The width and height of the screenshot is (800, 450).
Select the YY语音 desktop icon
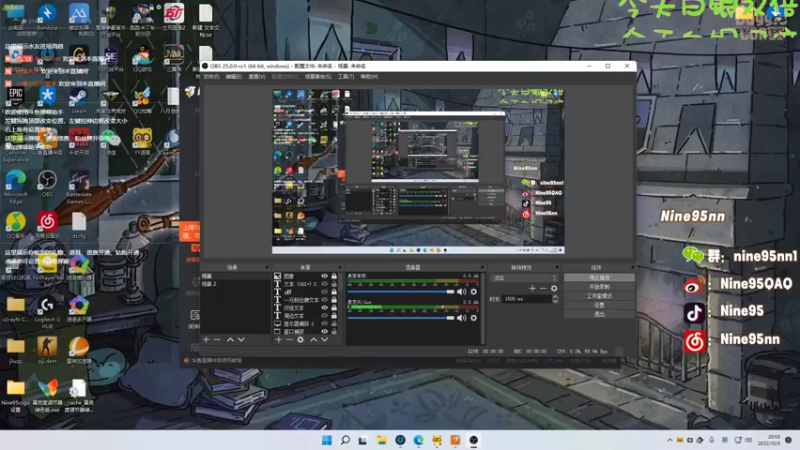pyautogui.click(x=142, y=142)
